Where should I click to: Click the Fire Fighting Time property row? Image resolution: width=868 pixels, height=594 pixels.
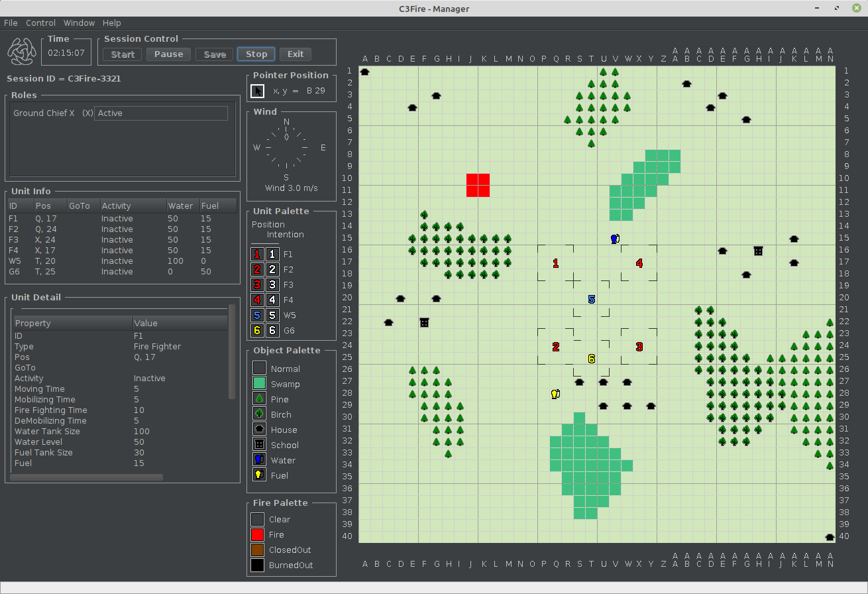click(119, 410)
